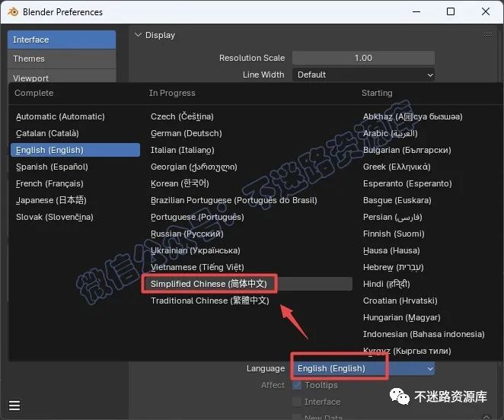This screenshot has height=420, width=504.
Task: Pick Hindi (हिन्दी)
Action: point(429,284)
